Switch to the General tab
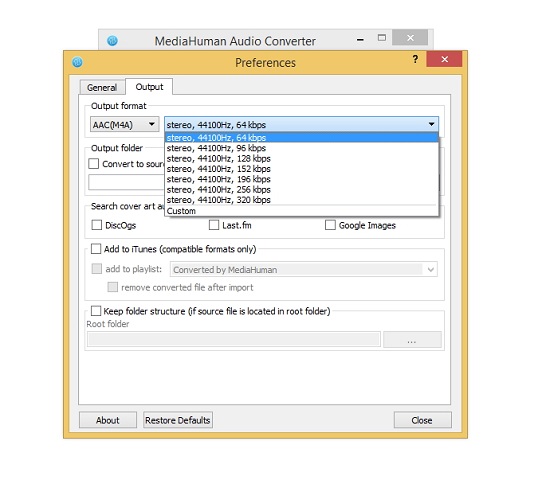 [102, 87]
